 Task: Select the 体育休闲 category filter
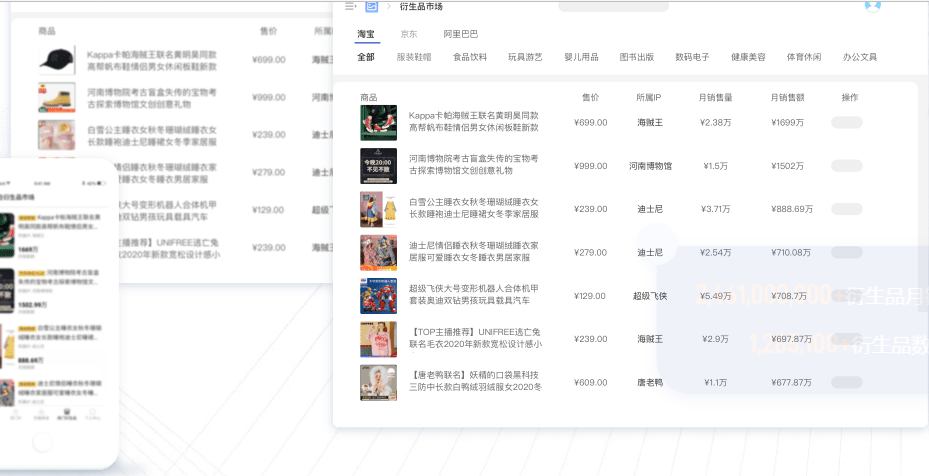[x=804, y=57]
